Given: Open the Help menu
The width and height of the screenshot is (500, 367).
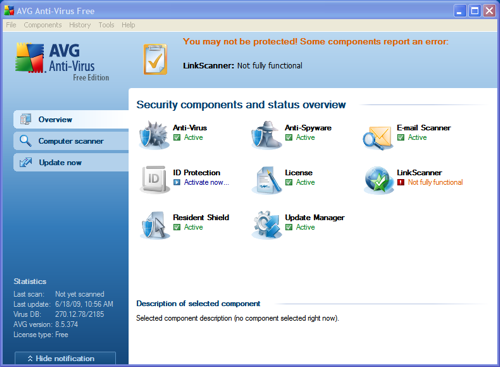Looking at the screenshot, I should (128, 25).
